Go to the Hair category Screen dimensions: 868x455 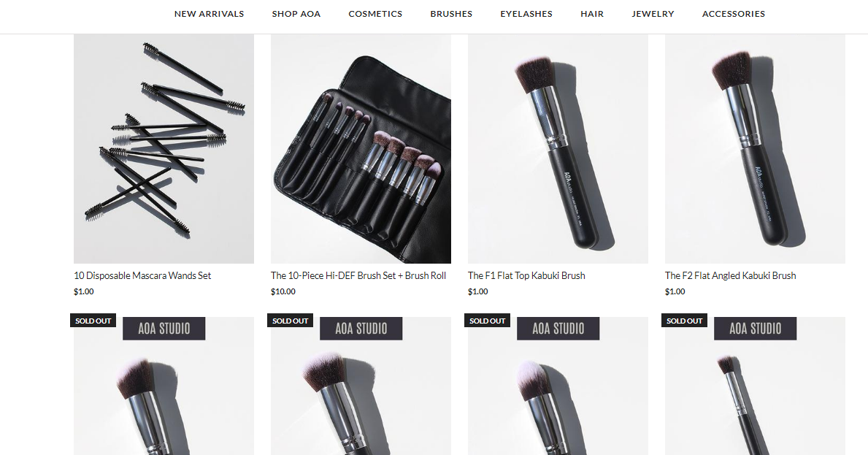pos(592,14)
